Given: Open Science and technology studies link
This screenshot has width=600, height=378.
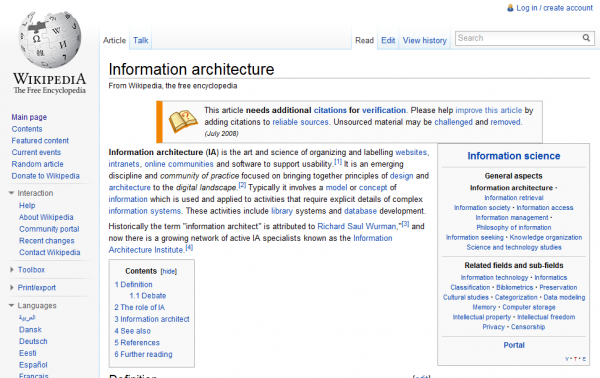Looking at the screenshot, I should click(x=514, y=248).
